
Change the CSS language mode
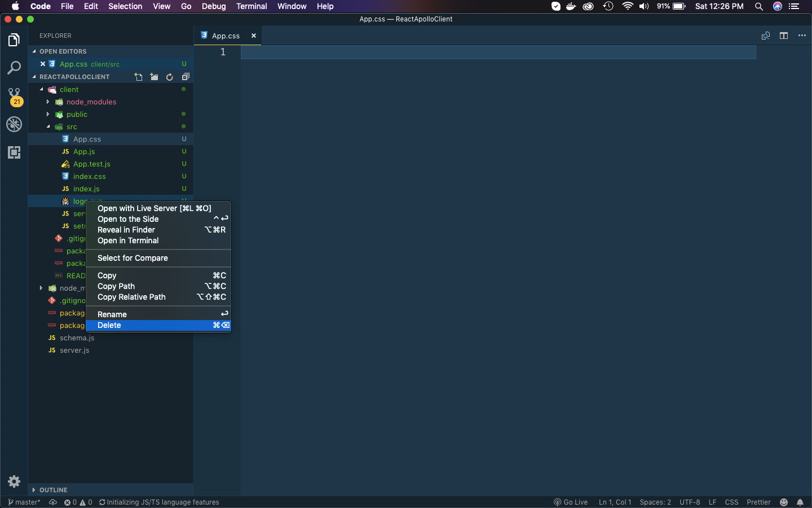click(732, 502)
